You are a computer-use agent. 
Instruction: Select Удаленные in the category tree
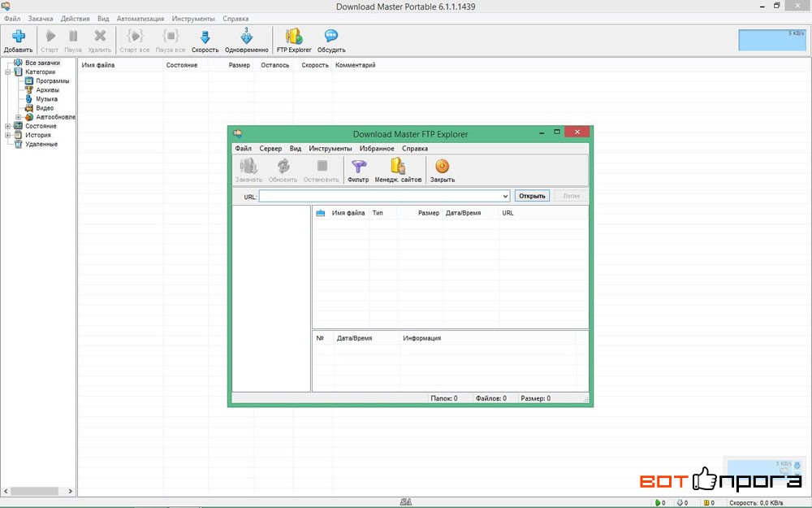pos(41,144)
